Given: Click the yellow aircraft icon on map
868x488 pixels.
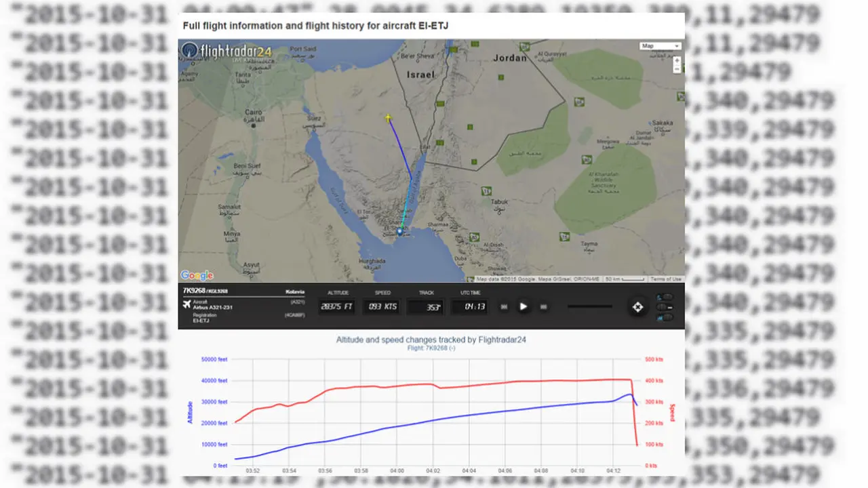Looking at the screenshot, I should (388, 119).
